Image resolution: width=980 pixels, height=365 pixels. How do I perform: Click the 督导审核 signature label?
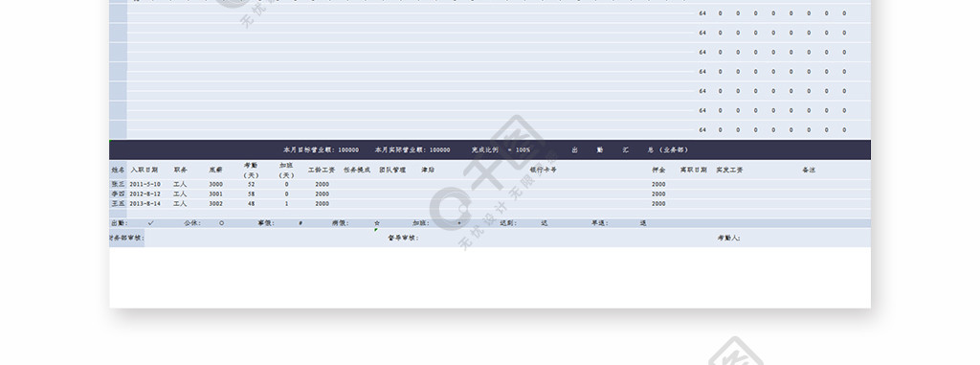(403, 238)
